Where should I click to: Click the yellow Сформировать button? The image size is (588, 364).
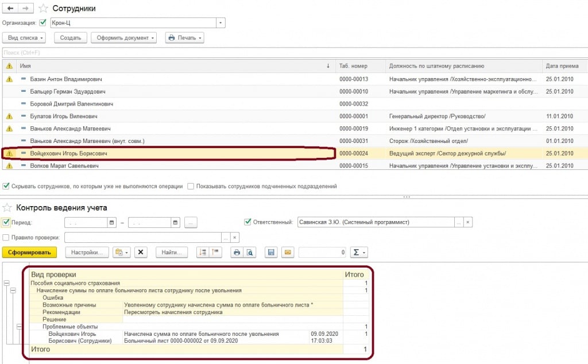[x=29, y=252]
